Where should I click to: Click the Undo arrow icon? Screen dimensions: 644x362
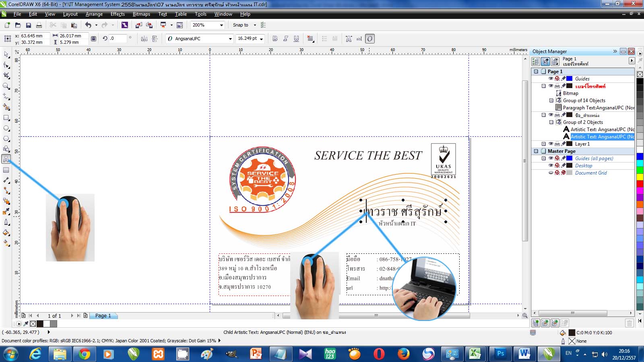click(x=88, y=25)
